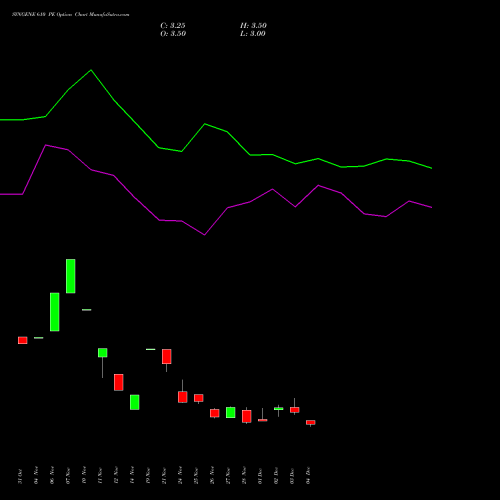The width and height of the screenshot is (500, 500).
Task: Select the last red candle above 04 Dec
Action: point(311,422)
